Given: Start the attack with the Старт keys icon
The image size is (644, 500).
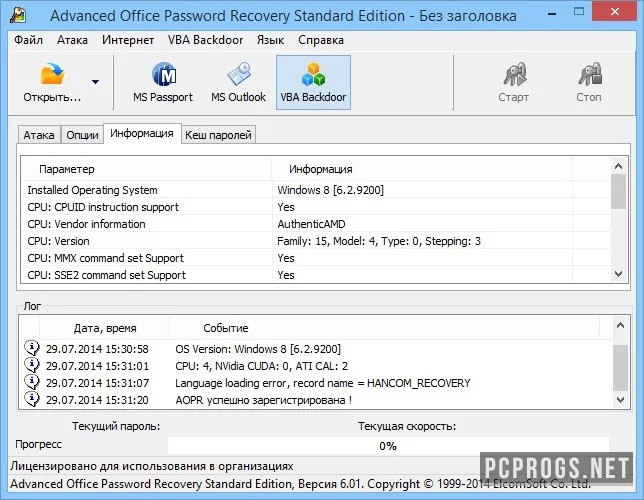Looking at the screenshot, I should [513, 82].
